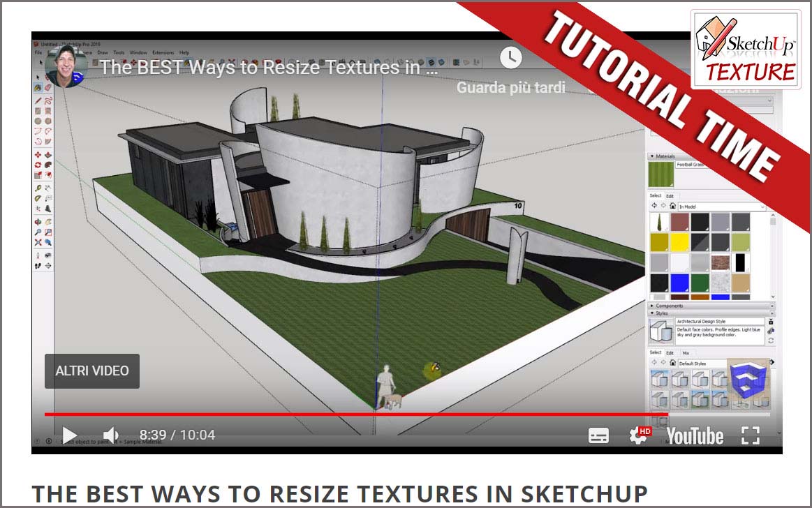Collapse the Styles panel header

(x=662, y=313)
